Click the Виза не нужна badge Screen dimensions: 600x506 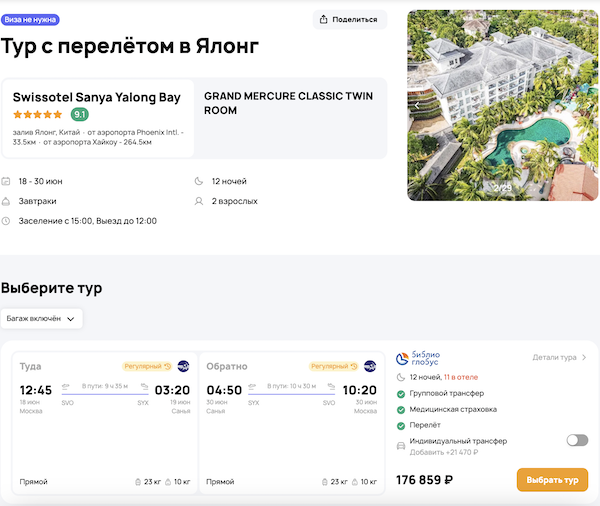(30, 19)
